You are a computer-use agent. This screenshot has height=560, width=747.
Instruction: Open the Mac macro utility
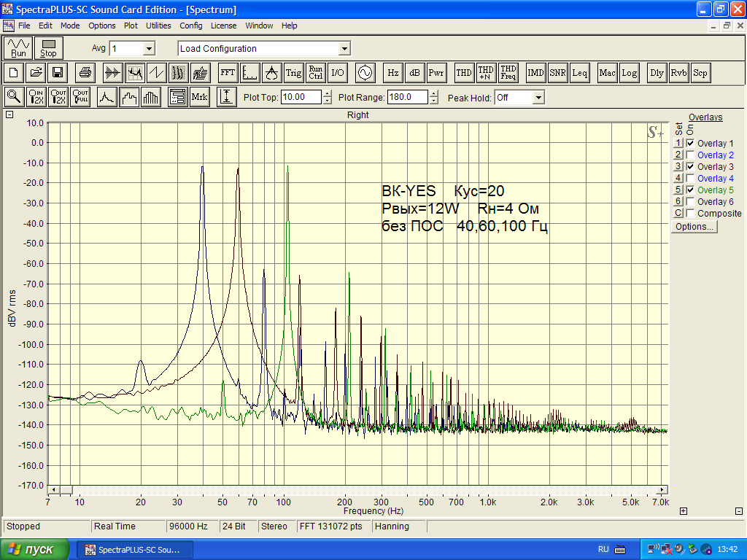click(x=607, y=73)
